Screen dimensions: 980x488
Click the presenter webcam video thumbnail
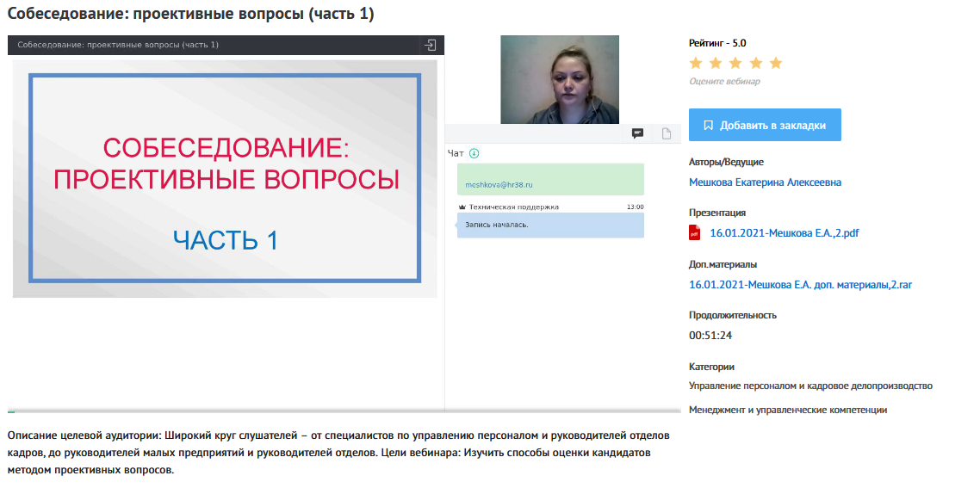pos(559,79)
